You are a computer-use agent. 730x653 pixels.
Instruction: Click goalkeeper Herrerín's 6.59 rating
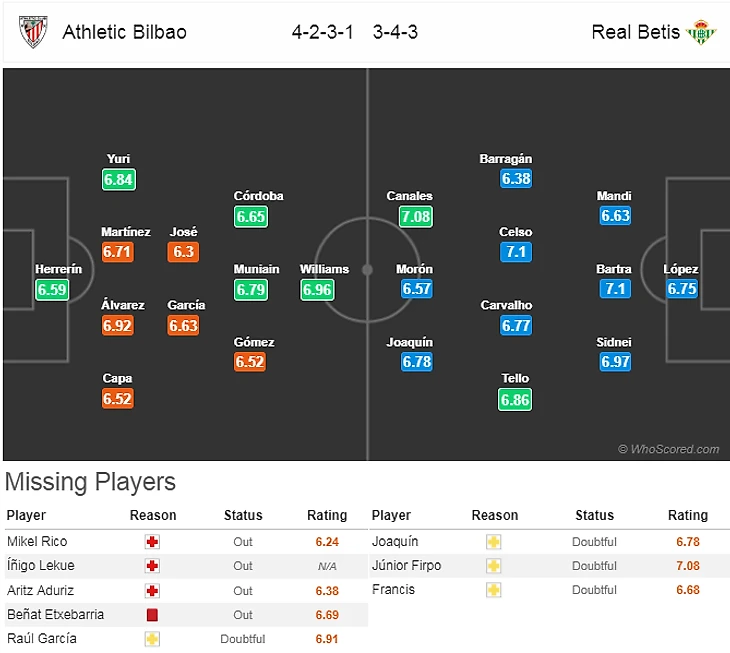coord(51,290)
